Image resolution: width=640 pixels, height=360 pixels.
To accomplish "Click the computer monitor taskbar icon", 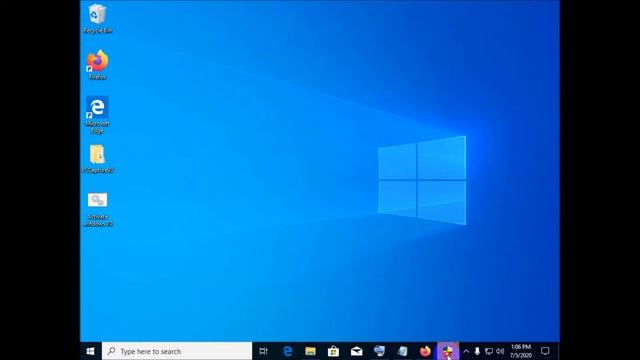I will click(379, 351).
